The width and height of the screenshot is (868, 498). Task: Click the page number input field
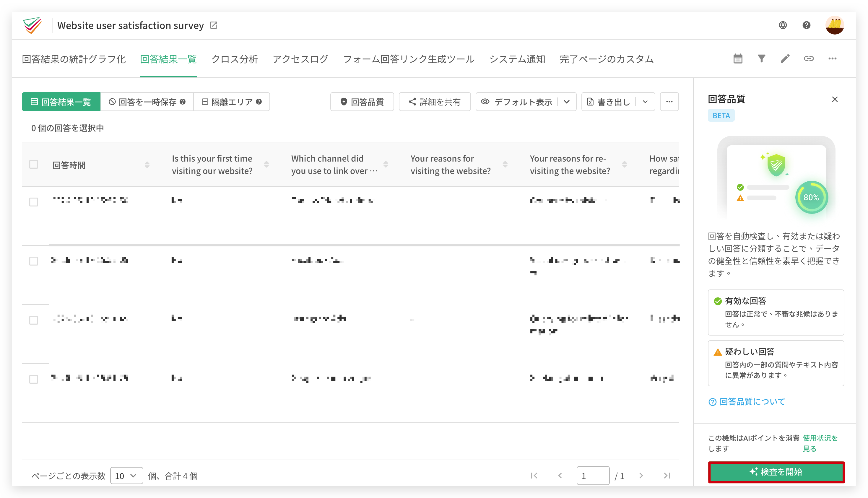[593, 476]
